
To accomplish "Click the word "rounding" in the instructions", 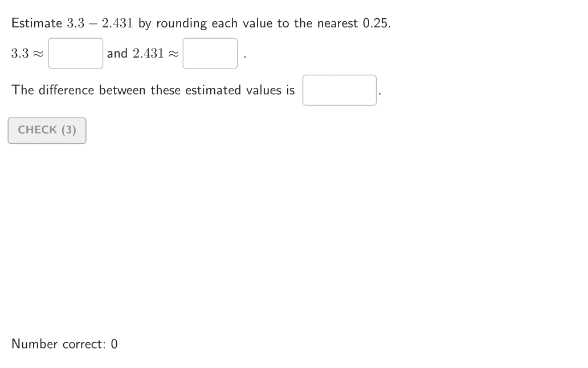I will pos(181,23).
